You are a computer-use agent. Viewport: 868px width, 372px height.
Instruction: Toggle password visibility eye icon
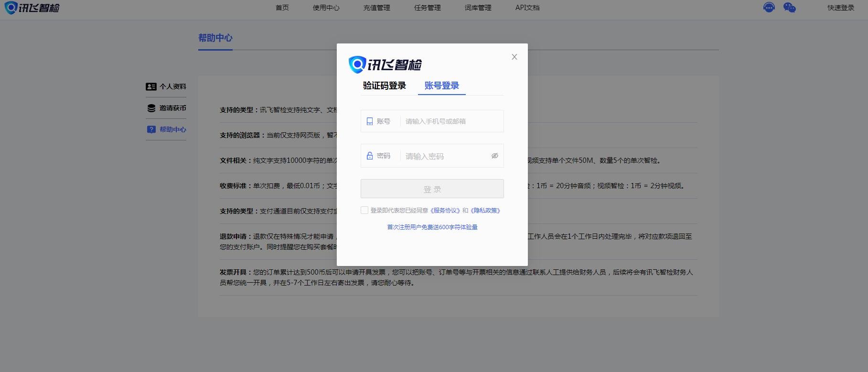(x=495, y=156)
